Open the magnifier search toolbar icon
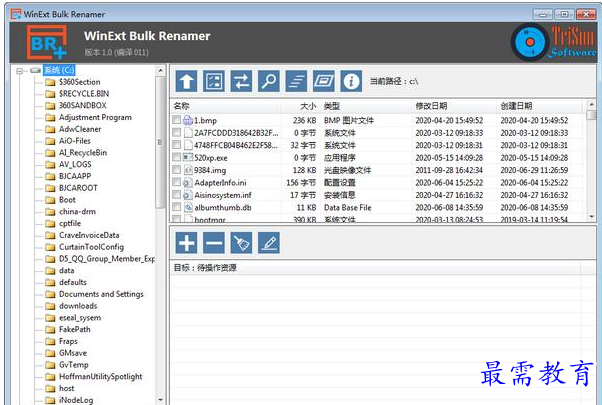Viewport: 602px width, 405px height. 269,81
